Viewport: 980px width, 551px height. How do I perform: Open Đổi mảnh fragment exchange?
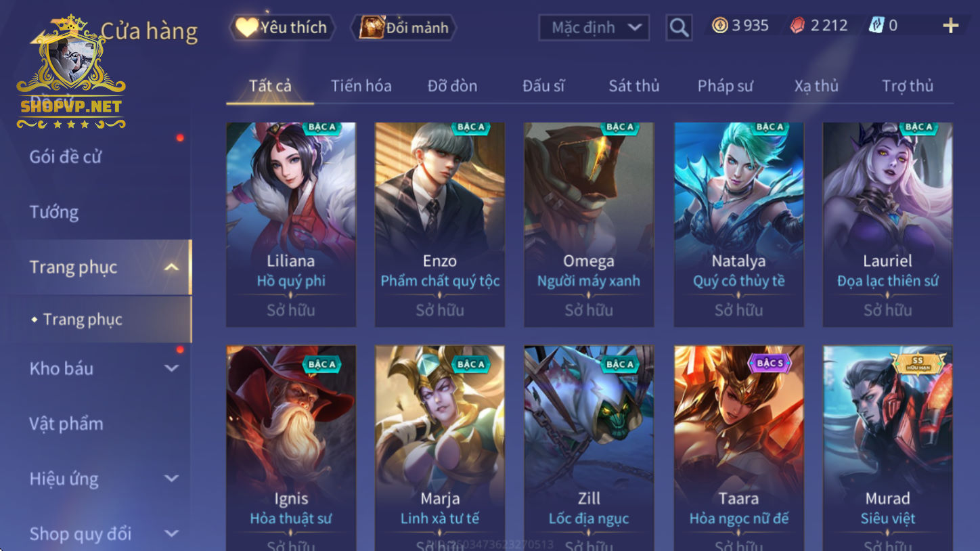[404, 28]
